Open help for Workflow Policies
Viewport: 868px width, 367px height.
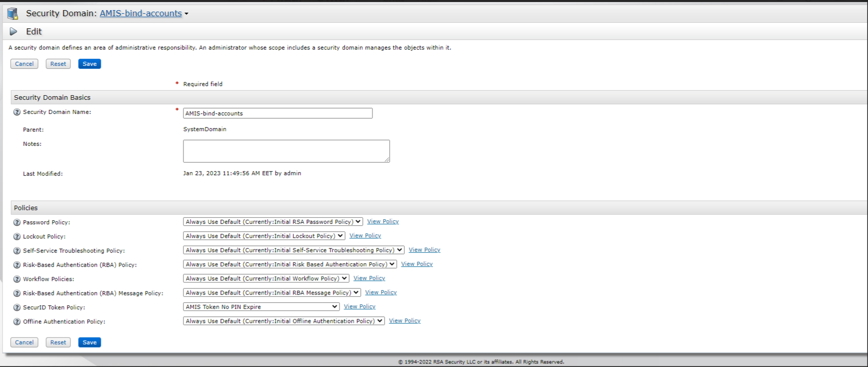(17, 279)
